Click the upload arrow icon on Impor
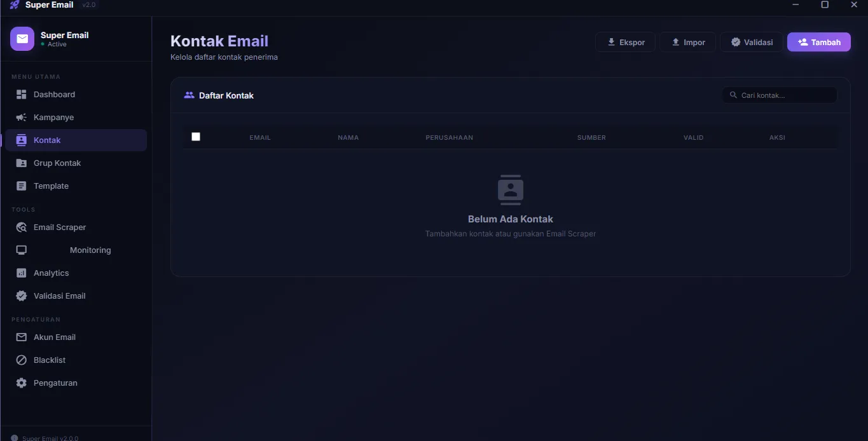Screen dimensions: 868x441 click(676, 43)
